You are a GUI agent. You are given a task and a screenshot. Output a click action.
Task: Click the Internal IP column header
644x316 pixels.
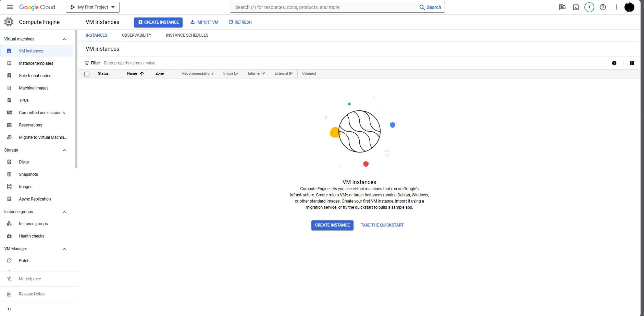click(256, 74)
